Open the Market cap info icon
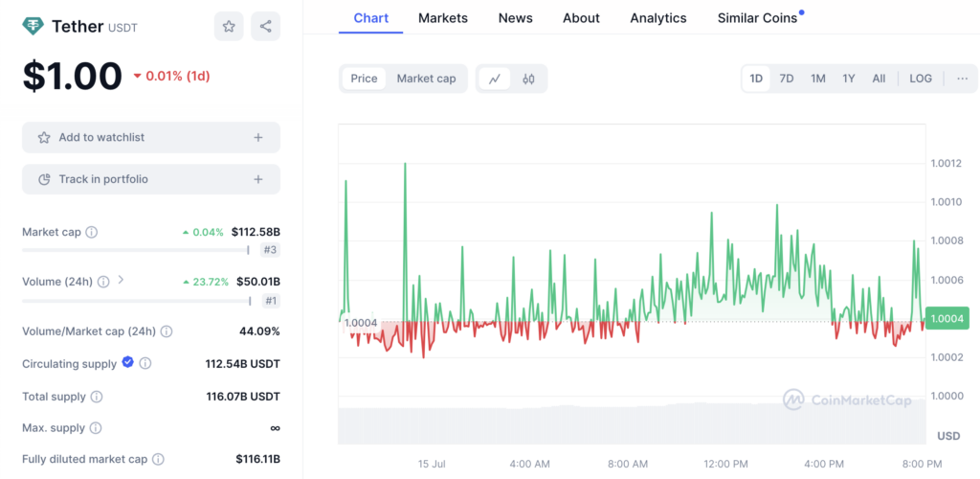Image resolution: width=980 pixels, height=479 pixels. pyautogui.click(x=91, y=232)
